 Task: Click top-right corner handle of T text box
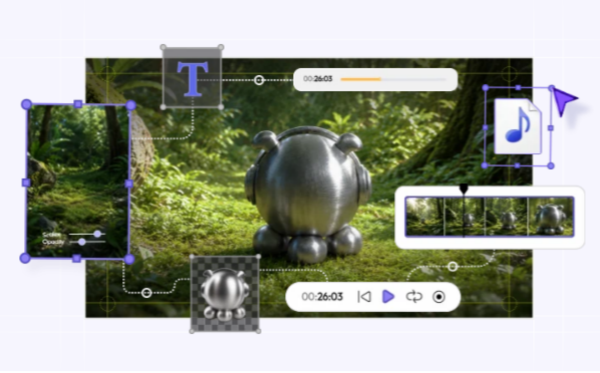click(x=221, y=47)
